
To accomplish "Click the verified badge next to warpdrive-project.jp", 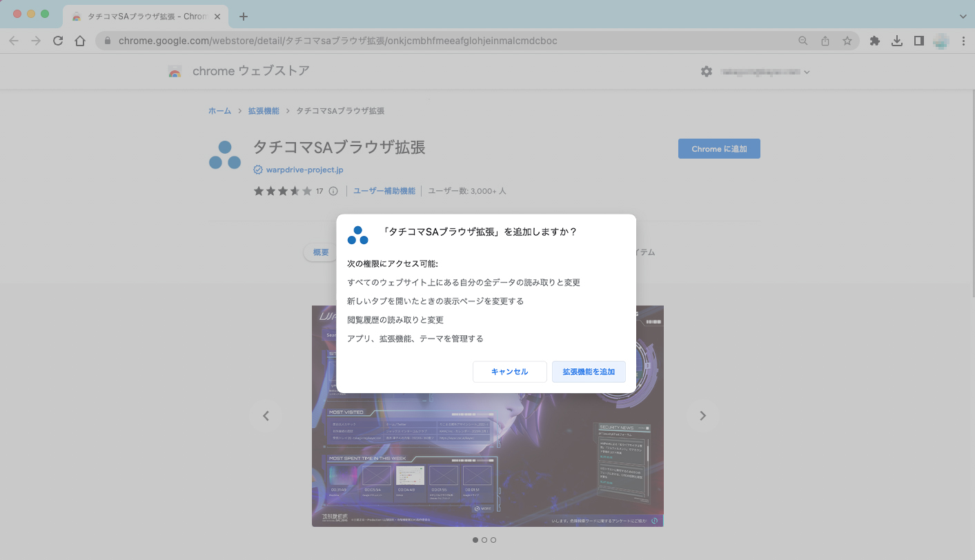I will coord(258,170).
